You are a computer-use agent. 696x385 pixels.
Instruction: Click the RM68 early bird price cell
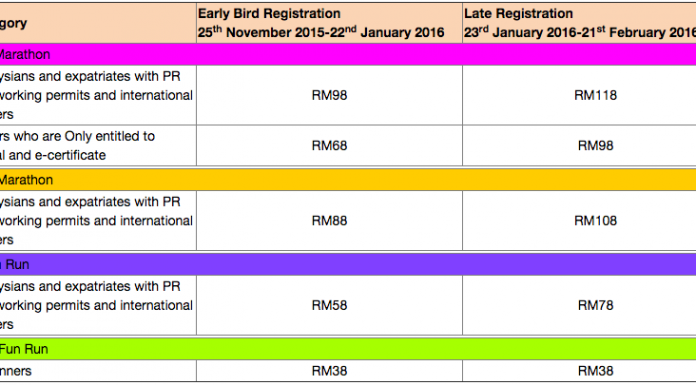(329, 146)
